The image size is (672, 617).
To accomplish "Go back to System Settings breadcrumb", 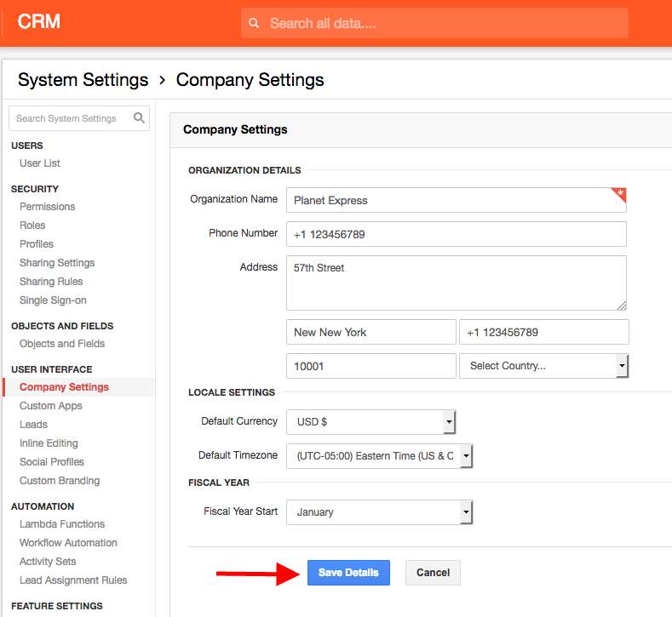I will pyautogui.click(x=83, y=80).
